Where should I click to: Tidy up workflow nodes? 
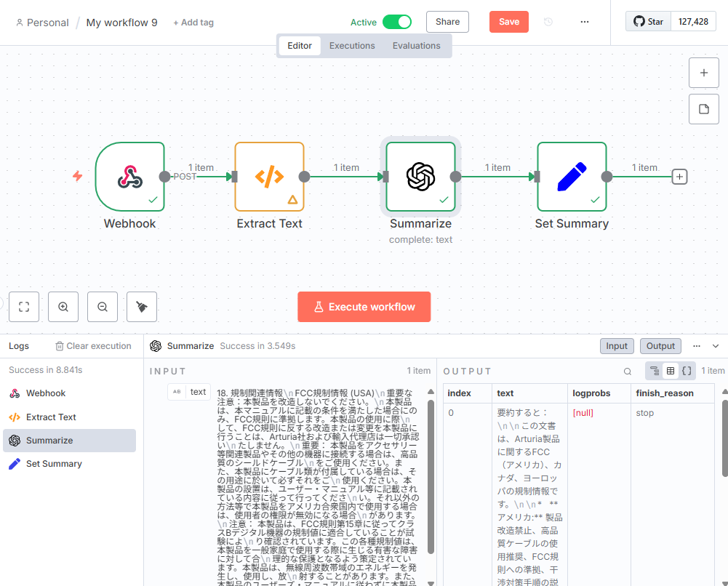click(142, 307)
